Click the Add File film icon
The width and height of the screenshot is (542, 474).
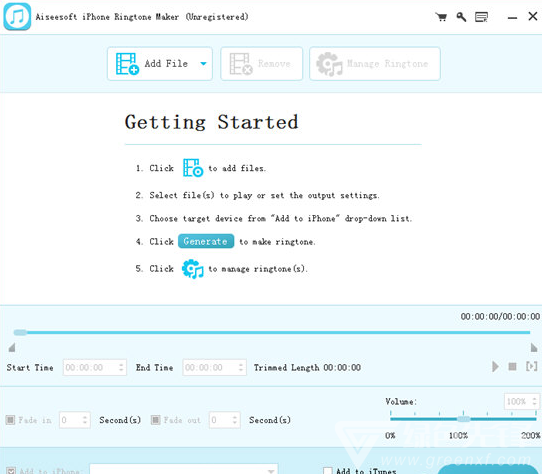[x=127, y=64]
